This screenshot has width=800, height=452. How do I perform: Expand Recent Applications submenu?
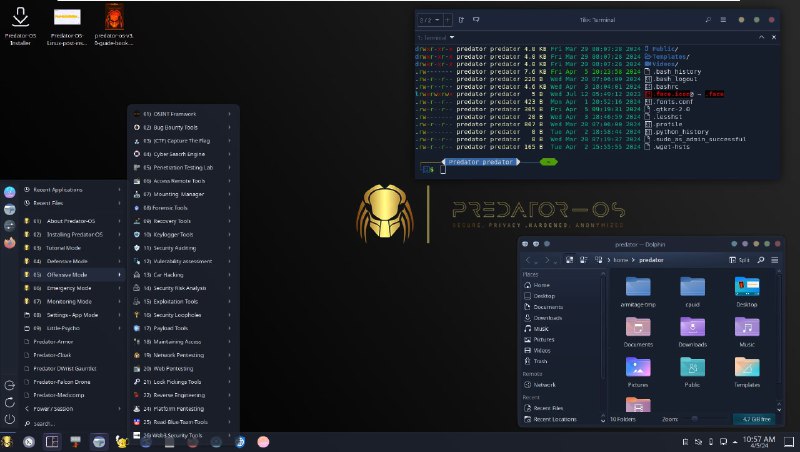pyautogui.click(x=73, y=190)
